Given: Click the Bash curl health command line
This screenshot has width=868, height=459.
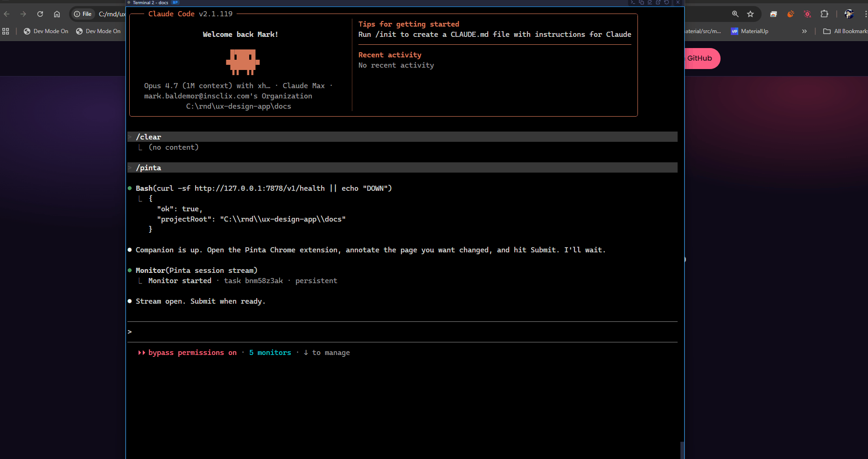Looking at the screenshot, I should coord(264,188).
